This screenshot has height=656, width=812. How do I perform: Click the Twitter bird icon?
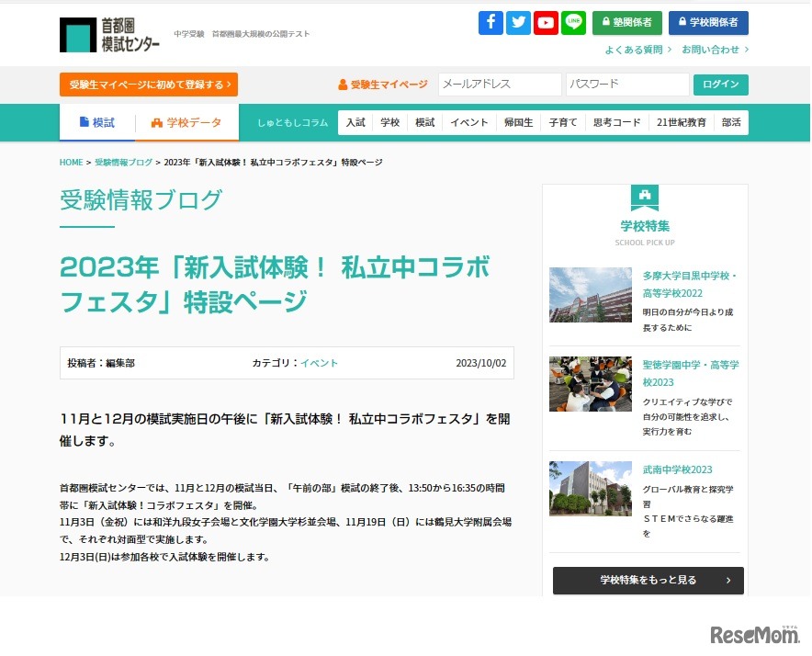tap(518, 22)
